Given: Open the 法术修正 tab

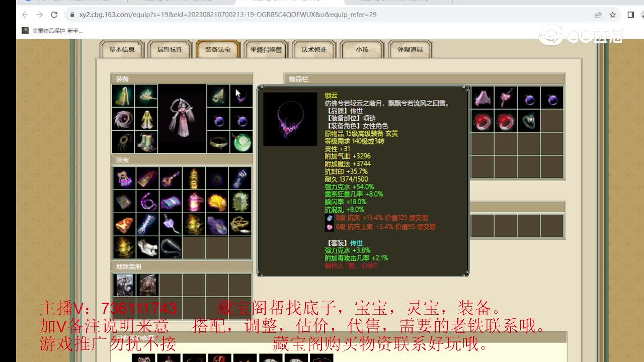Looking at the screenshot, I should click(314, 49).
